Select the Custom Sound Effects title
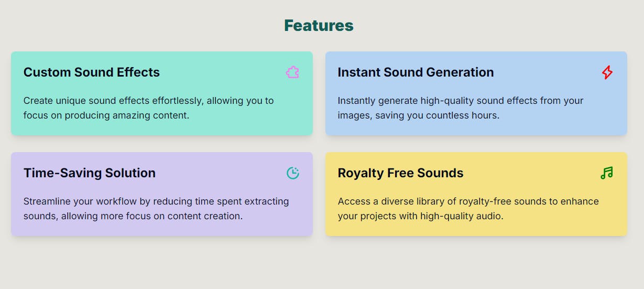The image size is (644, 289). [92, 72]
